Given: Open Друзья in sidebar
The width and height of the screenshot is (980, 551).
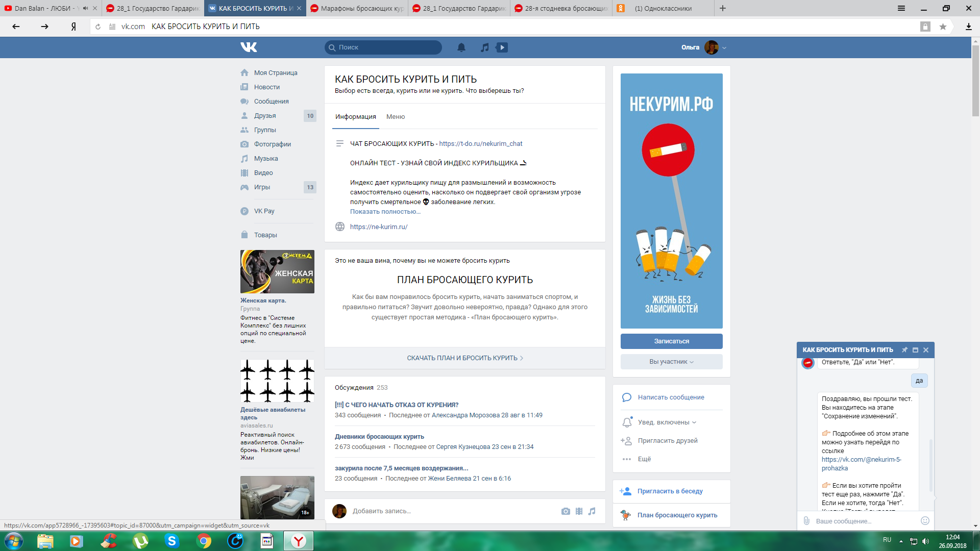Looking at the screenshot, I should 265,116.
